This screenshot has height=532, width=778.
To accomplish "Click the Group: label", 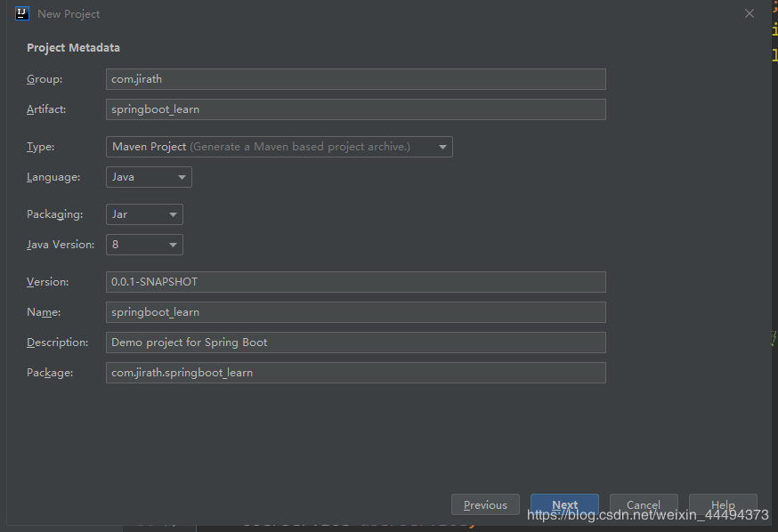I will tap(45, 79).
